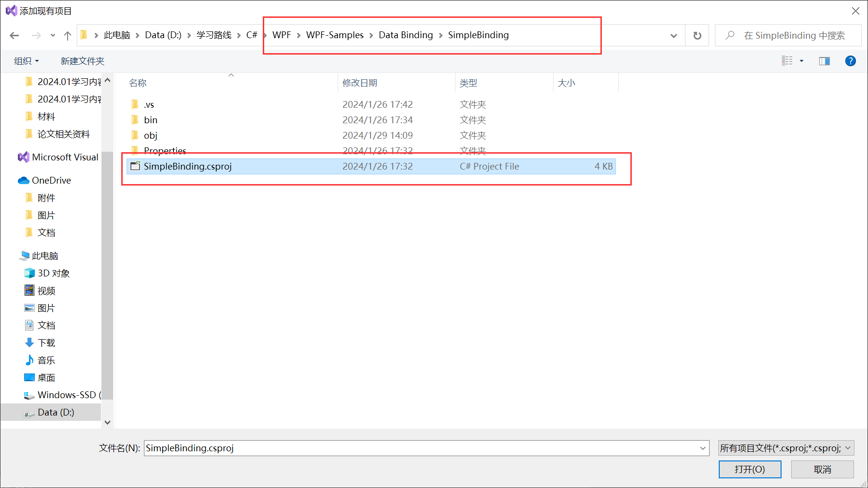Click the forward navigation arrow

click(x=36, y=35)
